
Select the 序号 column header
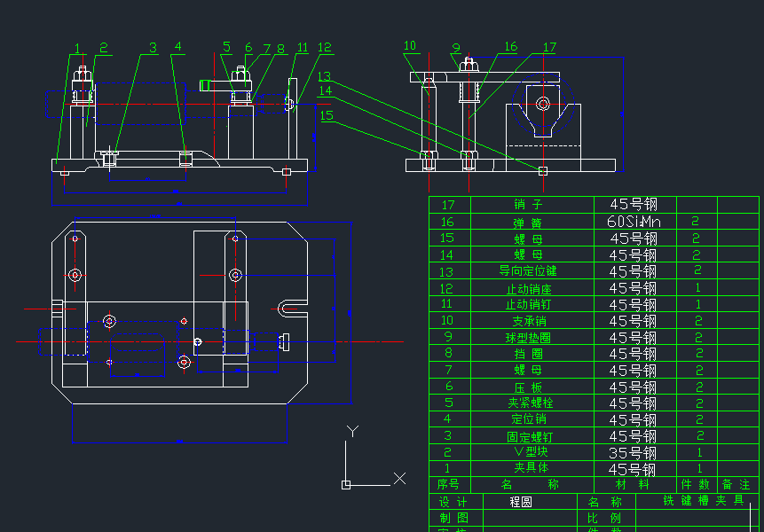click(448, 485)
